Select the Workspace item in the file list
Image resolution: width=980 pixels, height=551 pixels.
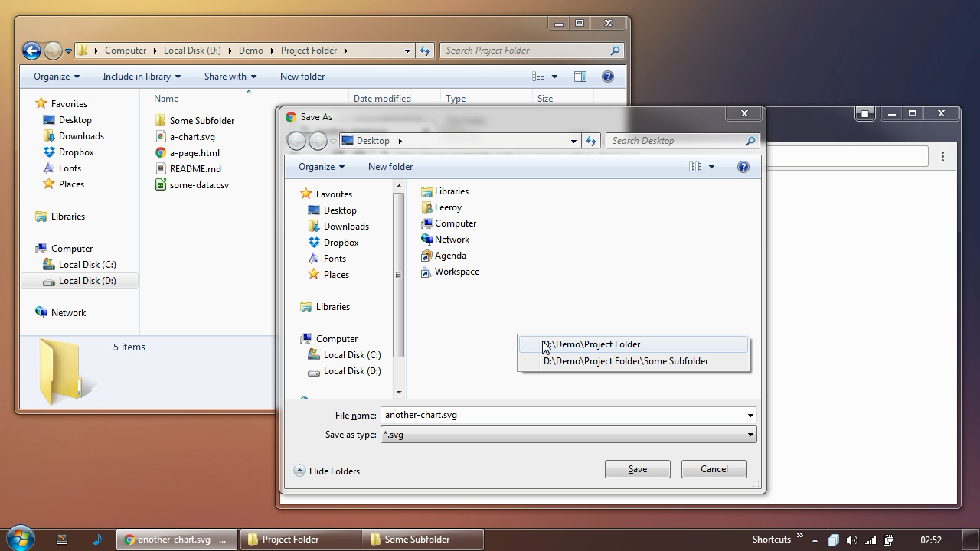pos(456,272)
